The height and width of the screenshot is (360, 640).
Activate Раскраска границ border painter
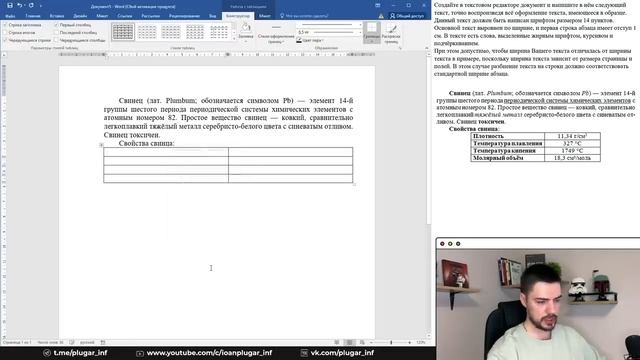pyautogui.click(x=391, y=33)
